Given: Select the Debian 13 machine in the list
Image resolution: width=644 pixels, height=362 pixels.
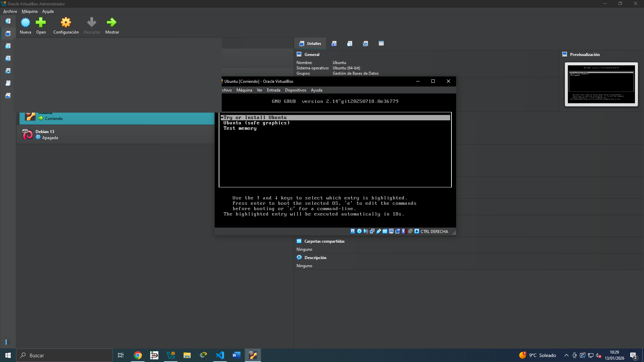Looking at the screenshot, I should point(115,135).
